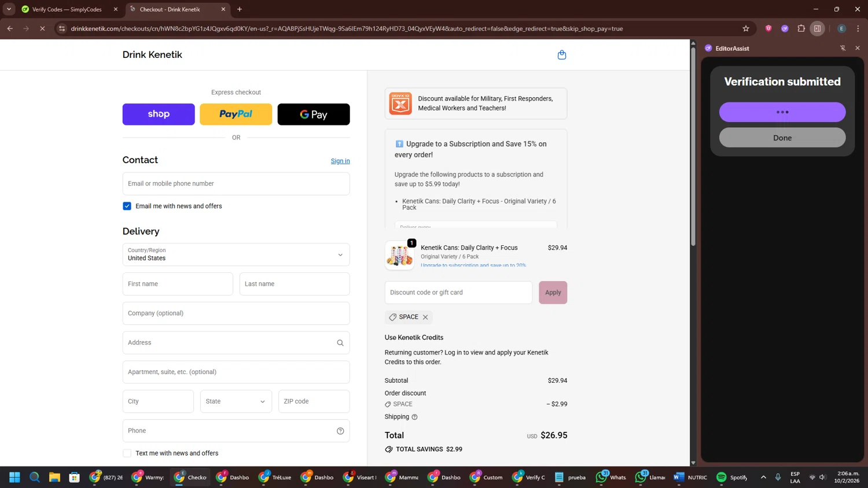Click Upgrade to subscription link under product
The height and width of the screenshot is (488, 868).
(473, 265)
